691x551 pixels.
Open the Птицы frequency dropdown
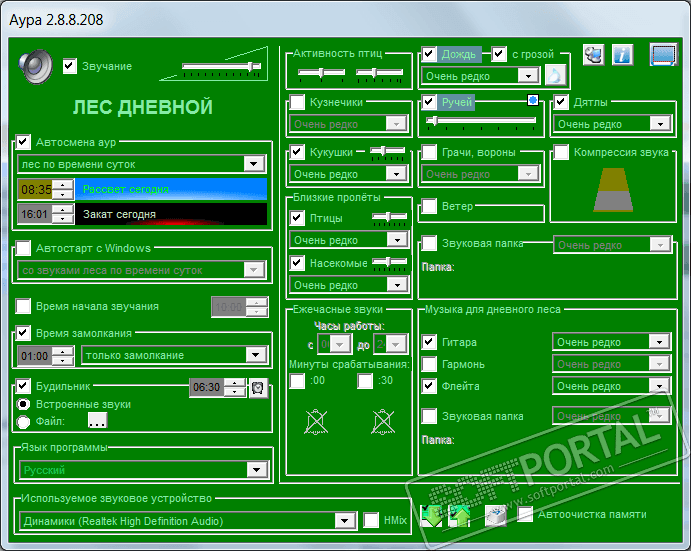coord(349,240)
